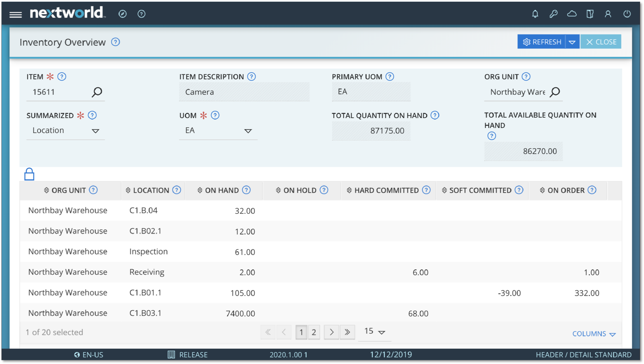
Task: Click the key icon in the top bar
Action: pyautogui.click(x=554, y=14)
